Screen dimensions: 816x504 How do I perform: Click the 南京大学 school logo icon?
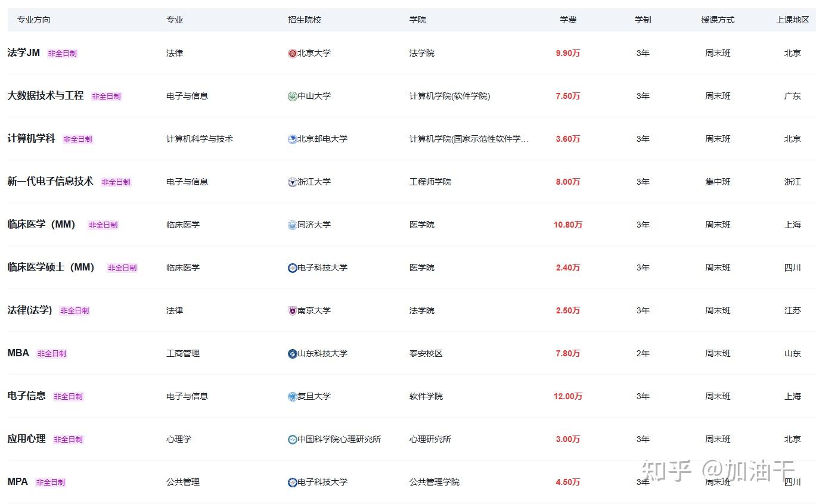click(x=292, y=311)
